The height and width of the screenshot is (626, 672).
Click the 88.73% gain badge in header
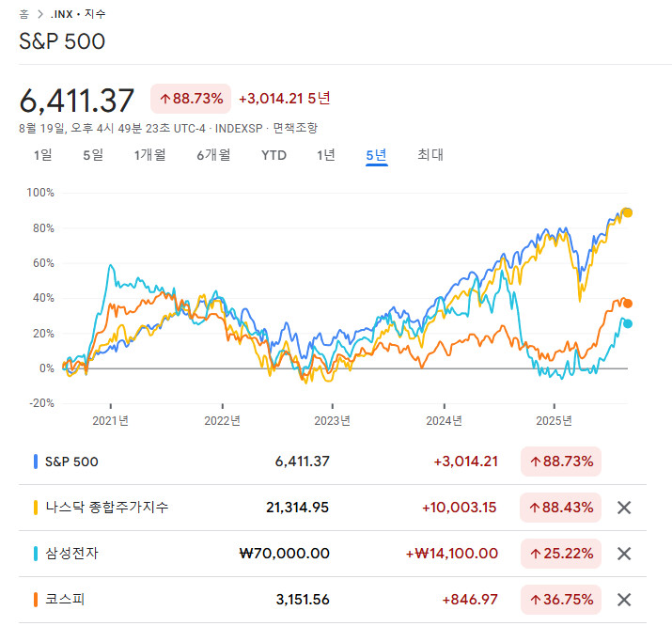click(x=191, y=99)
